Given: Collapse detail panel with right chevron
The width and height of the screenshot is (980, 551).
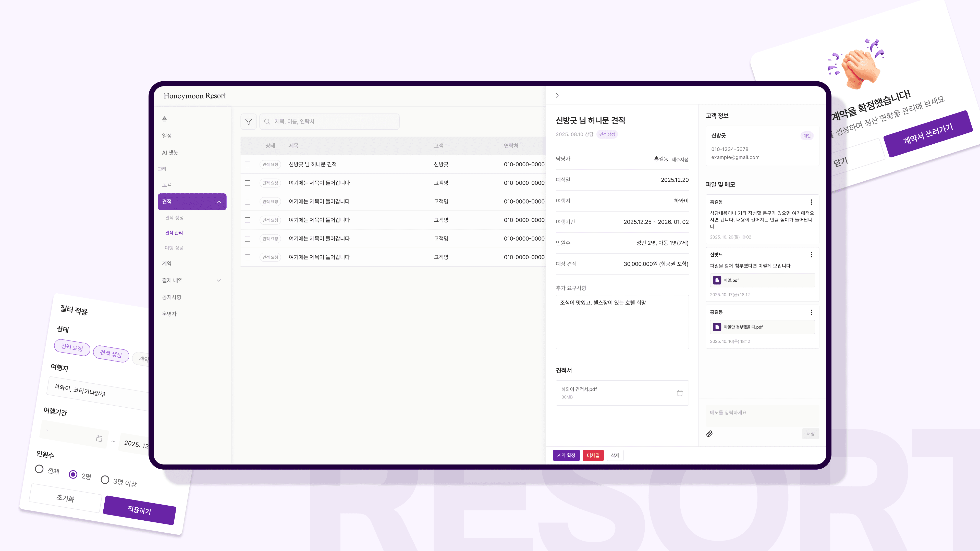Looking at the screenshot, I should click(557, 95).
